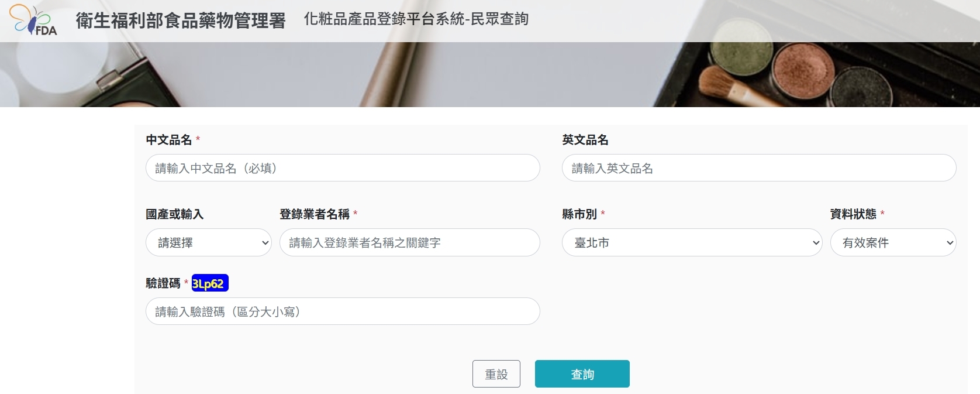Click into the 英文品名 input box
Screen dimensions: 980x394
(x=758, y=168)
